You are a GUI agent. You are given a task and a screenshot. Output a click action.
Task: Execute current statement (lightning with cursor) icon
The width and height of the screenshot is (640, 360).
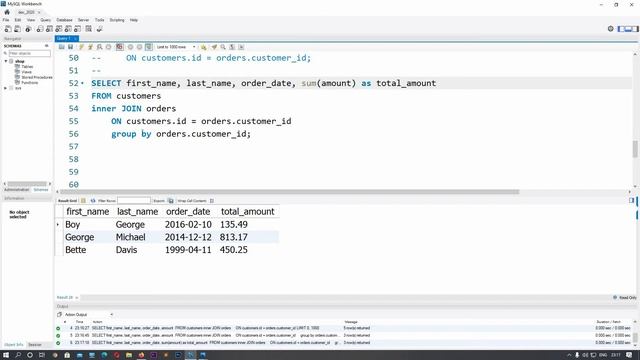pos(90,47)
